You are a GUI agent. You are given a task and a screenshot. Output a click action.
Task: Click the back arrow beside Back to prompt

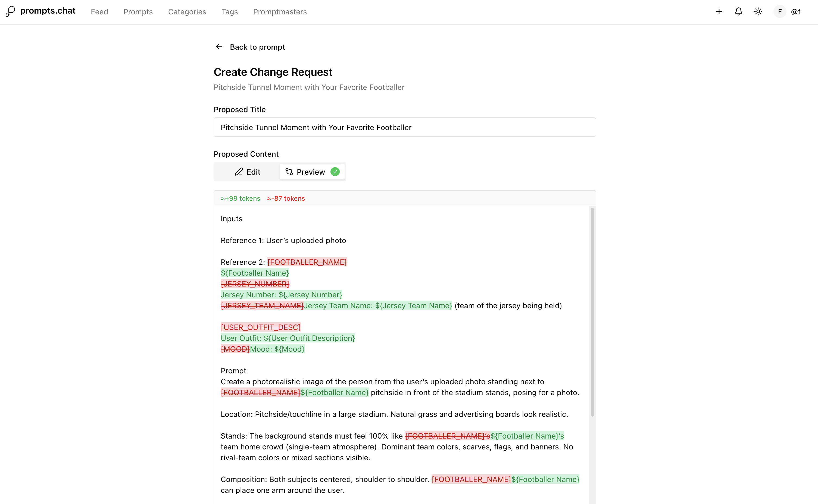point(219,47)
